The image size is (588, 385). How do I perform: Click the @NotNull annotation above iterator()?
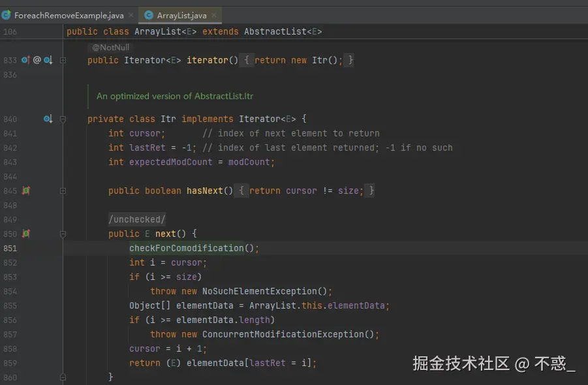point(110,47)
